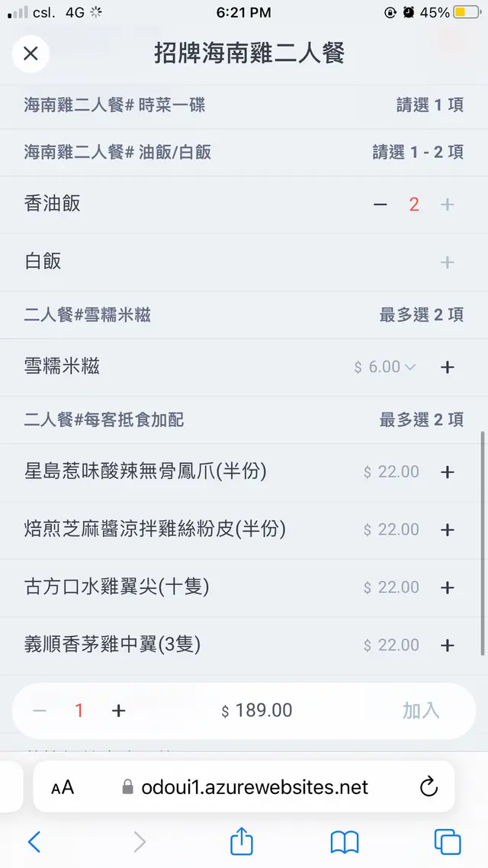The height and width of the screenshot is (868, 488).
Task: Add 焙煎芝麻醬涼拌雞絲粉皮 with plus icon
Action: click(448, 530)
